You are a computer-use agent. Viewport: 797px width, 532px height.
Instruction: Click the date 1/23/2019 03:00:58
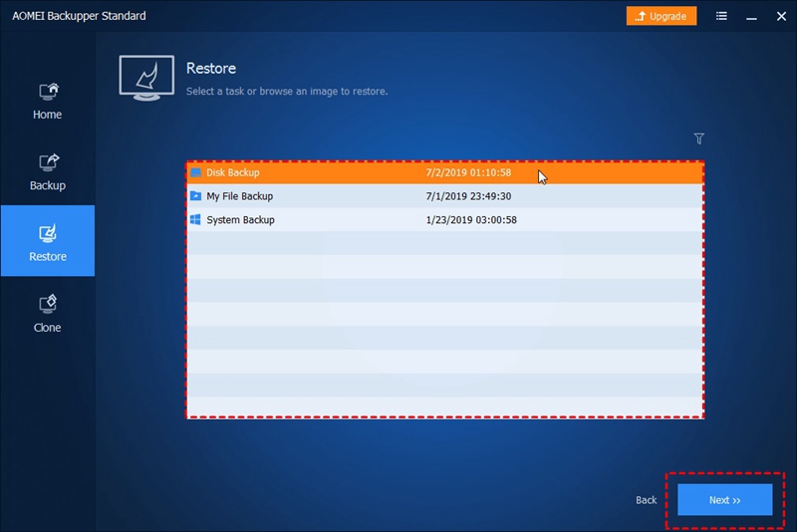[x=471, y=219]
